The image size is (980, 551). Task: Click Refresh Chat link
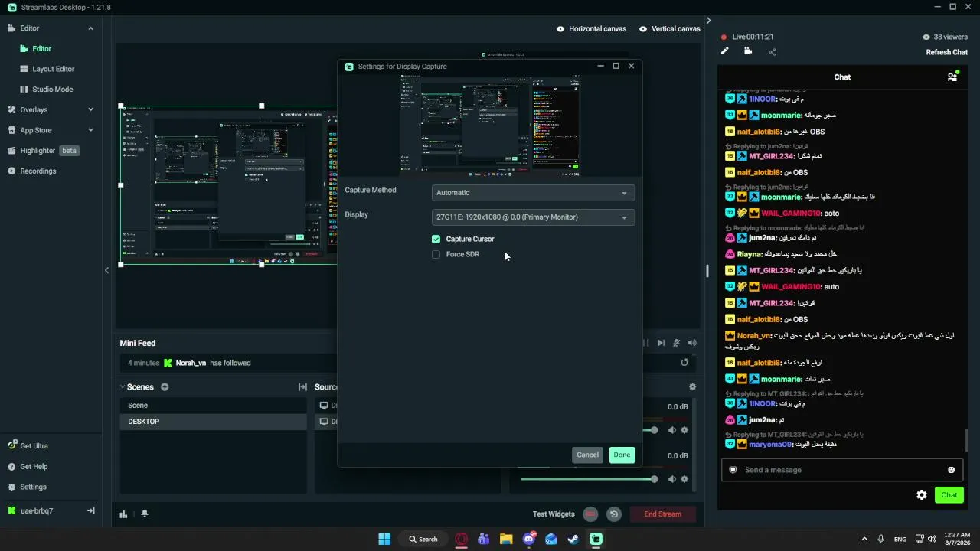[947, 53]
